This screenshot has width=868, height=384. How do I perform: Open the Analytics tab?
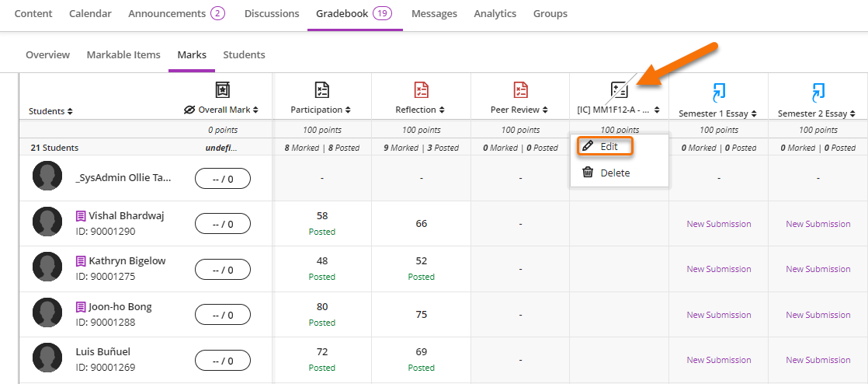495,14
